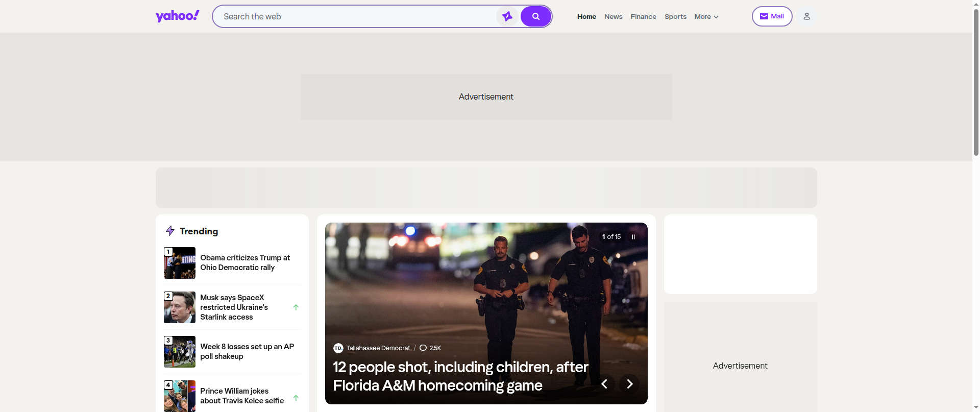Open the football game thumbnail ranked 3
Image resolution: width=980 pixels, height=412 pixels.
coord(180,352)
